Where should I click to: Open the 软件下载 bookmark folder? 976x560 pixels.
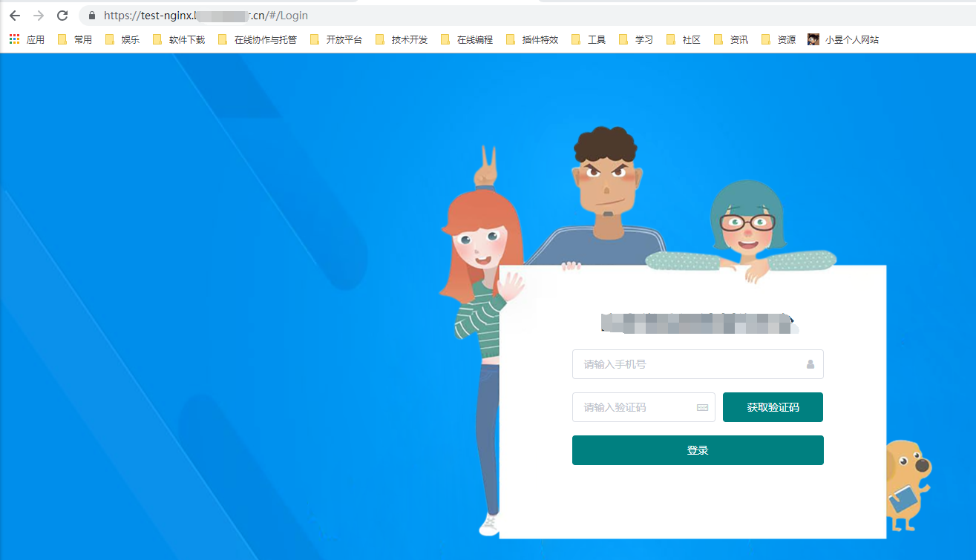tap(179, 40)
